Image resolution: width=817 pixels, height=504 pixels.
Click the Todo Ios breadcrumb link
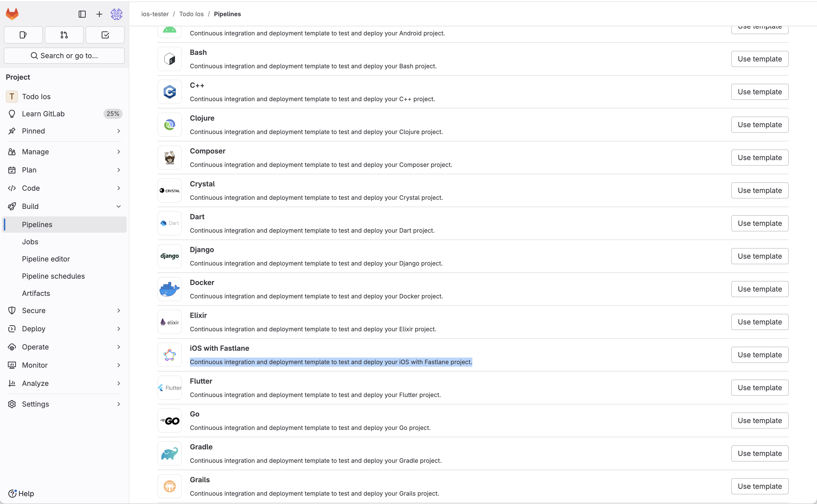pyautogui.click(x=191, y=14)
